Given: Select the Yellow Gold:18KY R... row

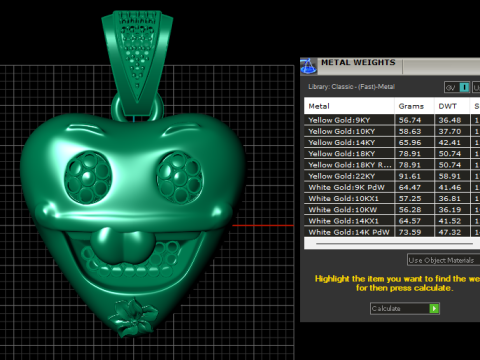Looking at the screenshot, I should tap(392, 165).
